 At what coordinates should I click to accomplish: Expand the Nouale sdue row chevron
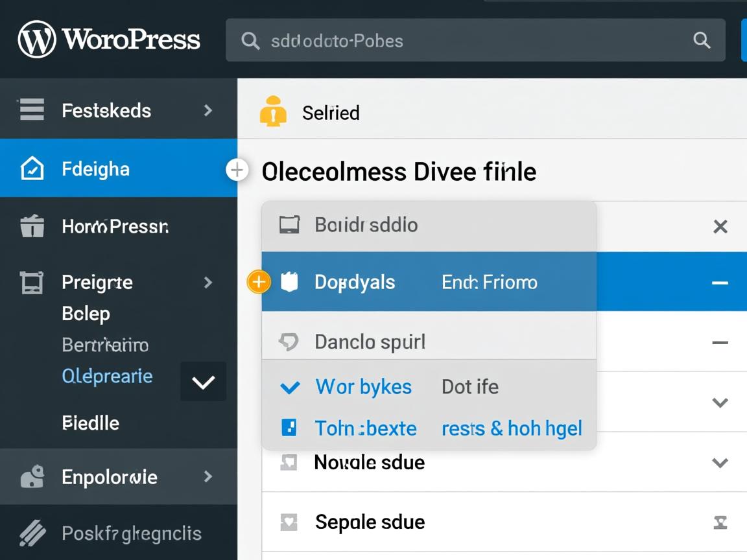click(x=720, y=463)
